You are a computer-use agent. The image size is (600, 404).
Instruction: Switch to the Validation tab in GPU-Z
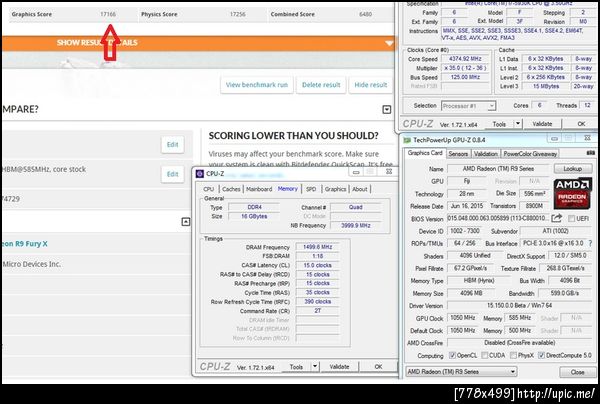(486, 154)
